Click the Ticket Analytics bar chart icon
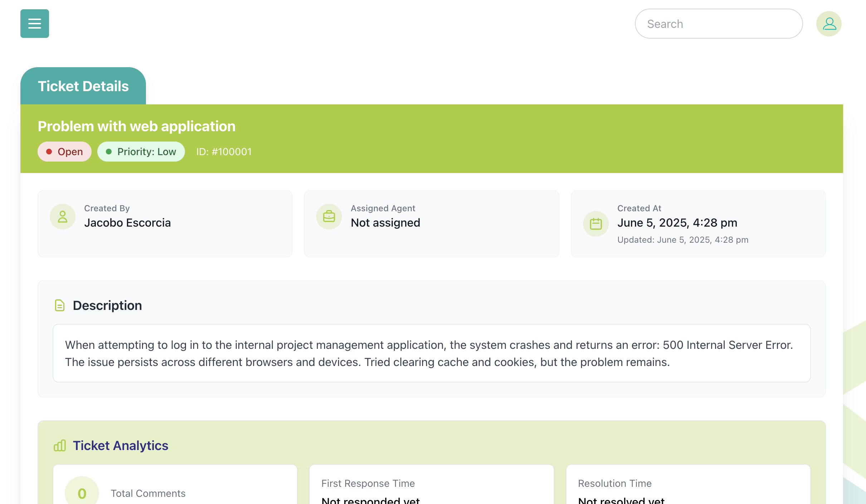Viewport: 866px width, 504px height. click(60, 446)
